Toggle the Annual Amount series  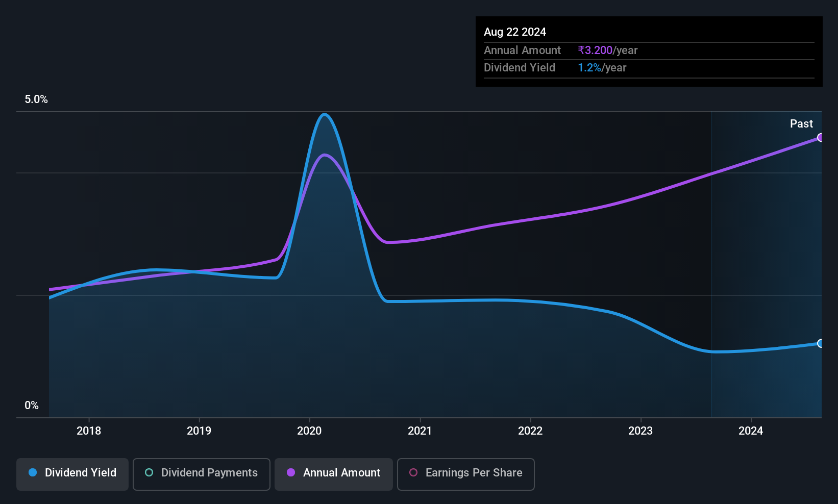(334, 474)
